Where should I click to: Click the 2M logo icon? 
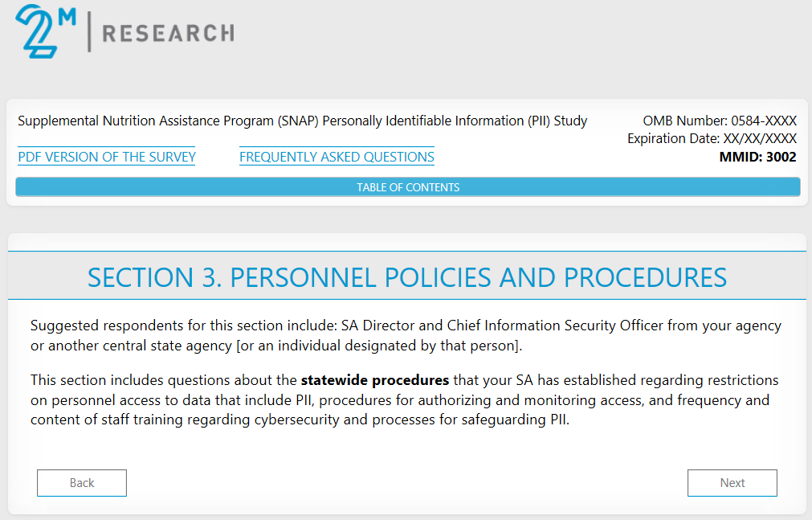[x=46, y=31]
